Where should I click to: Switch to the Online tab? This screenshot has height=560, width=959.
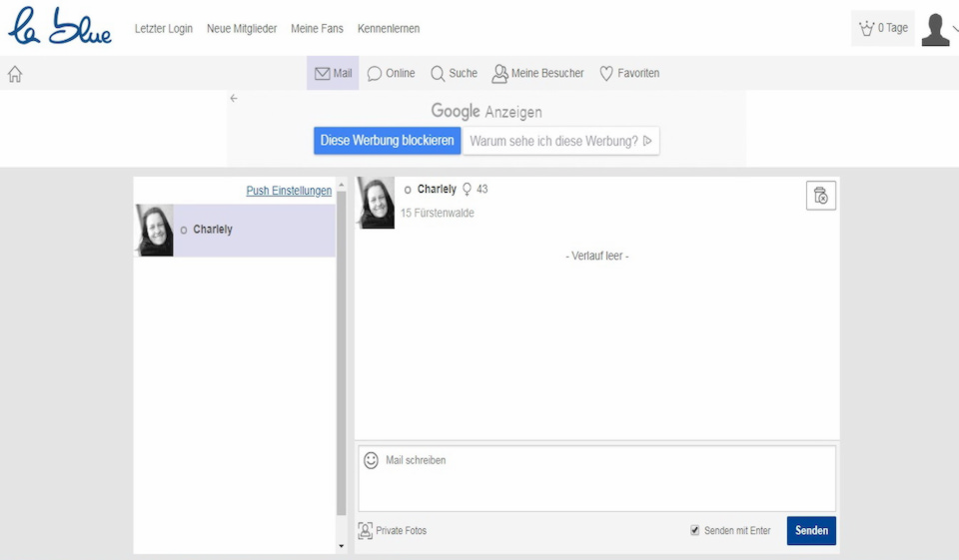point(391,73)
